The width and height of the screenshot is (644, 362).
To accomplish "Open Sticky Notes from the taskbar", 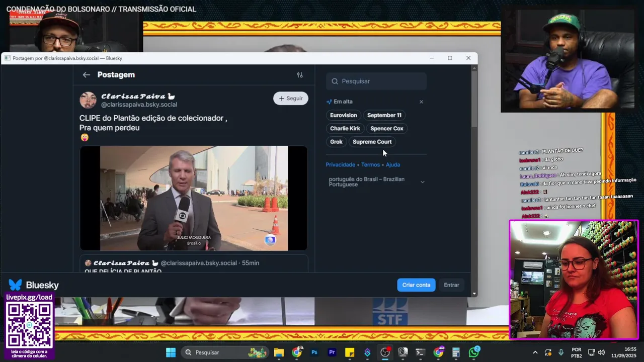I will (350, 352).
